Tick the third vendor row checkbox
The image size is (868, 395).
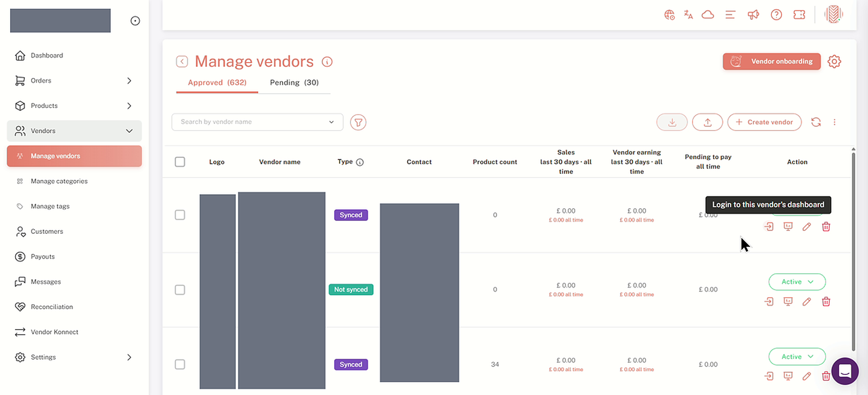tap(180, 364)
